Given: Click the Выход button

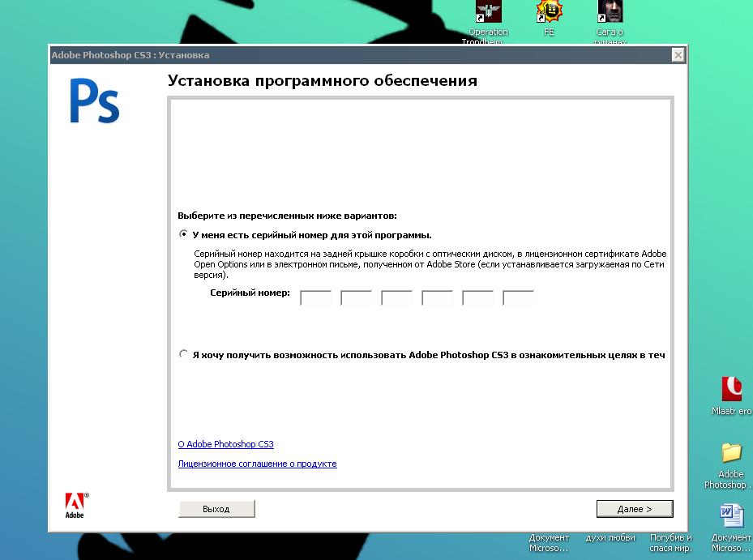Looking at the screenshot, I should coord(216,509).
